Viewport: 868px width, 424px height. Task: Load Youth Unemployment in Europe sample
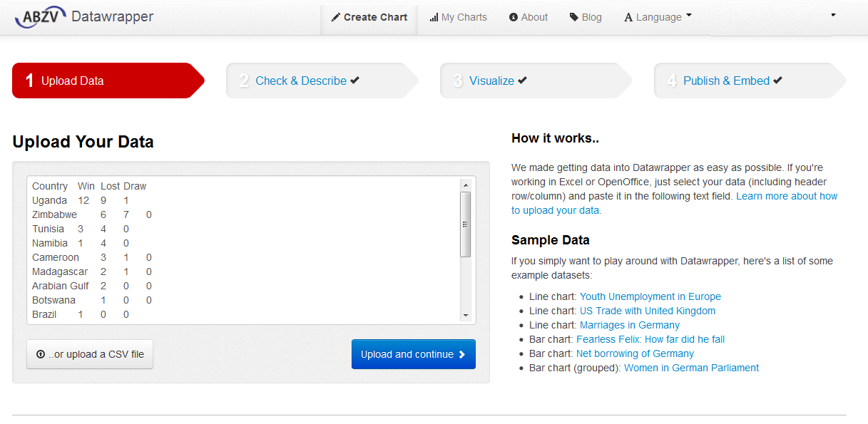tap(650, 296)
